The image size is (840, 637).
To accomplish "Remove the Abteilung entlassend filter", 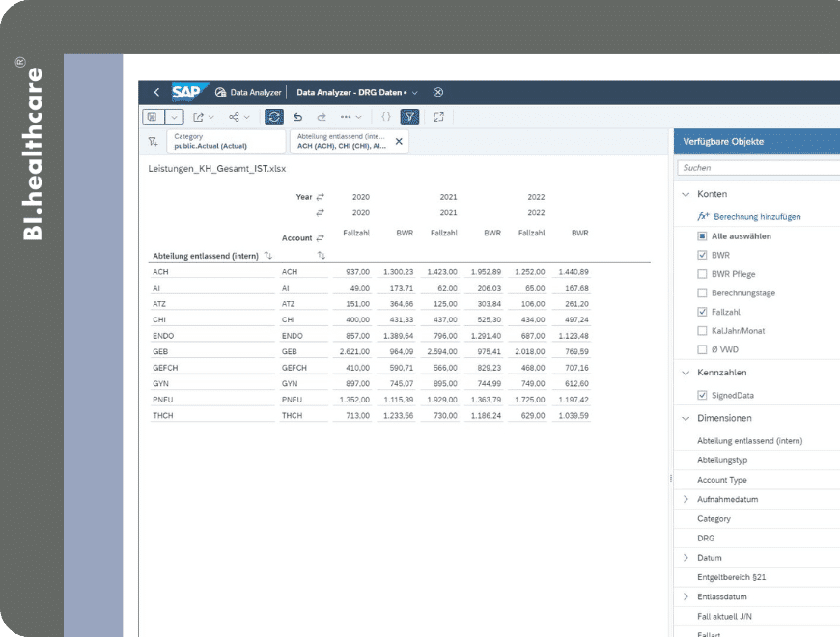I will coord(399,141).
